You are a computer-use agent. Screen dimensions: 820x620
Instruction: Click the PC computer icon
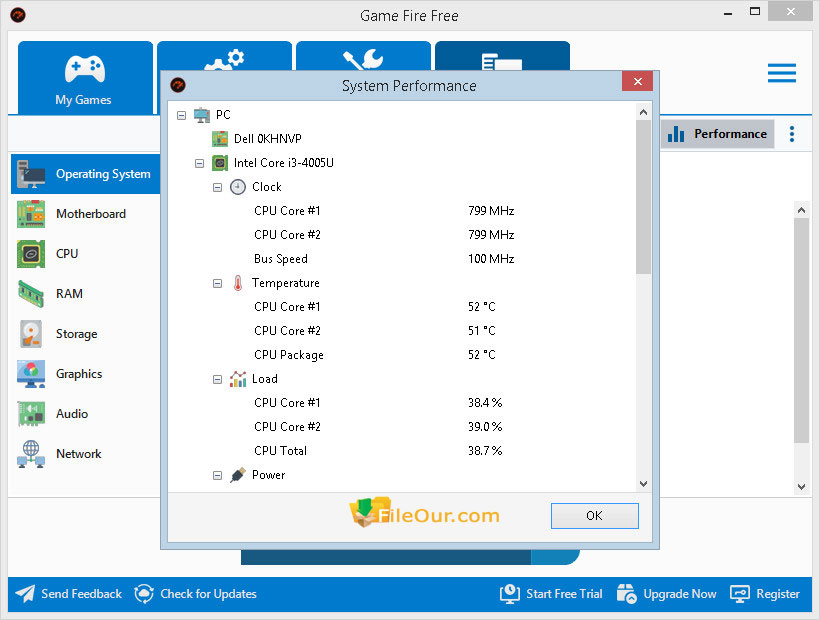[202, 115]
